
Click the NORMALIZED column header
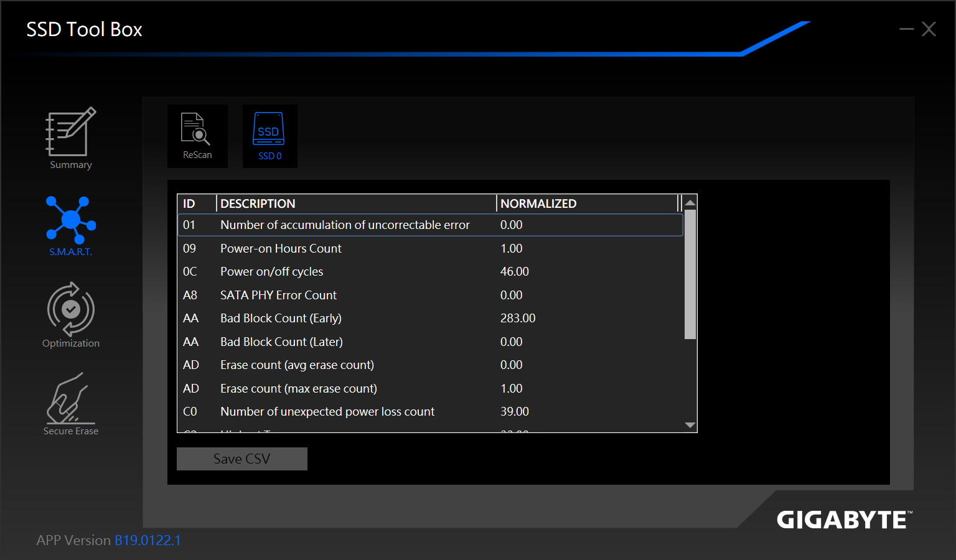586,203
